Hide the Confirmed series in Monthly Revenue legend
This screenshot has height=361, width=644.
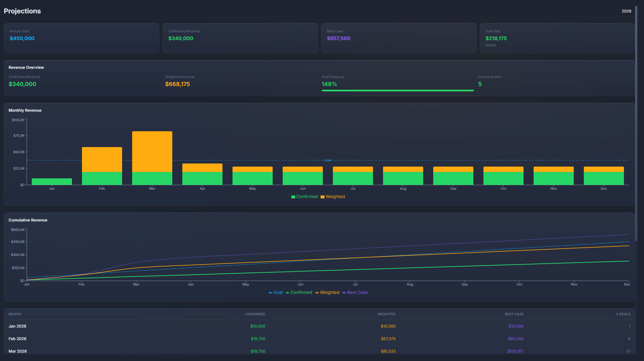304,196
